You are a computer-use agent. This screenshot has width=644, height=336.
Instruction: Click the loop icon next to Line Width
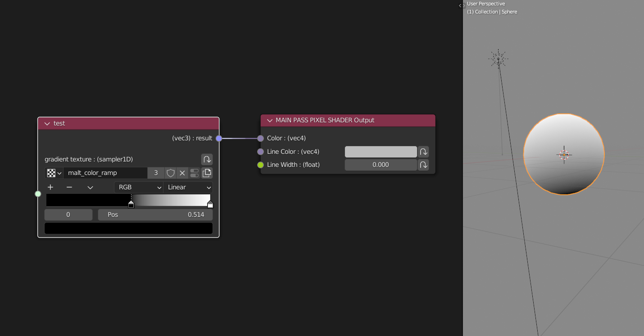click(x=423, y=165)
